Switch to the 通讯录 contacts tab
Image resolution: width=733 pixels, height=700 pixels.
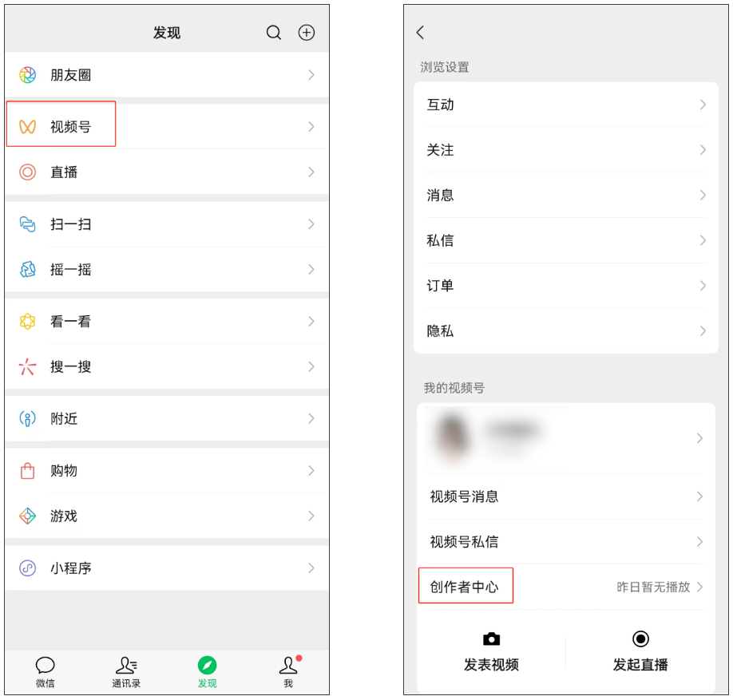pyautogui.click(x=126, y=672)
